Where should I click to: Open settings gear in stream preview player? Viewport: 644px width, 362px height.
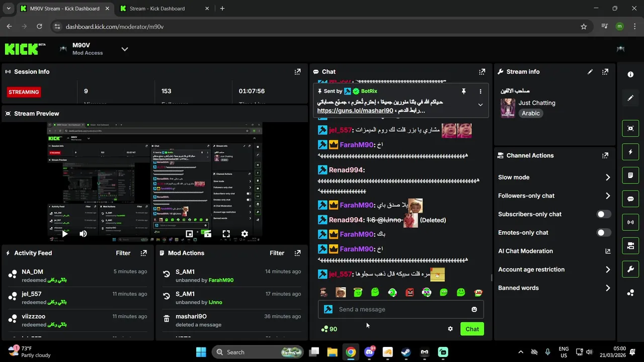(245, 234)
